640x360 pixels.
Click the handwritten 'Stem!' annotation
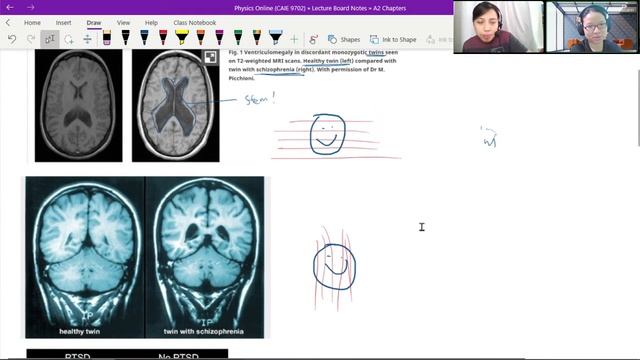point(260,99)
